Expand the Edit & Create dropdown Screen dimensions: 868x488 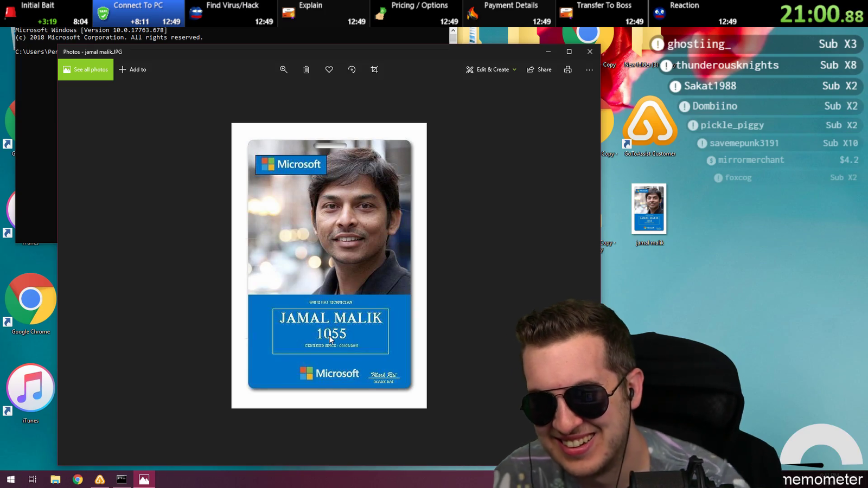tap(492, 69)
